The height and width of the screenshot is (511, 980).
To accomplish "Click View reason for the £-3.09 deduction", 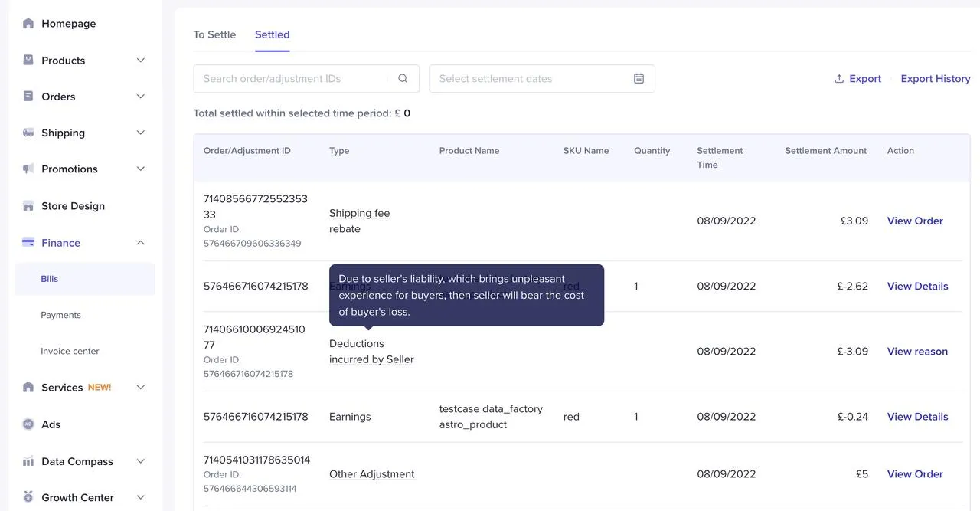I will tap(917, 352).
